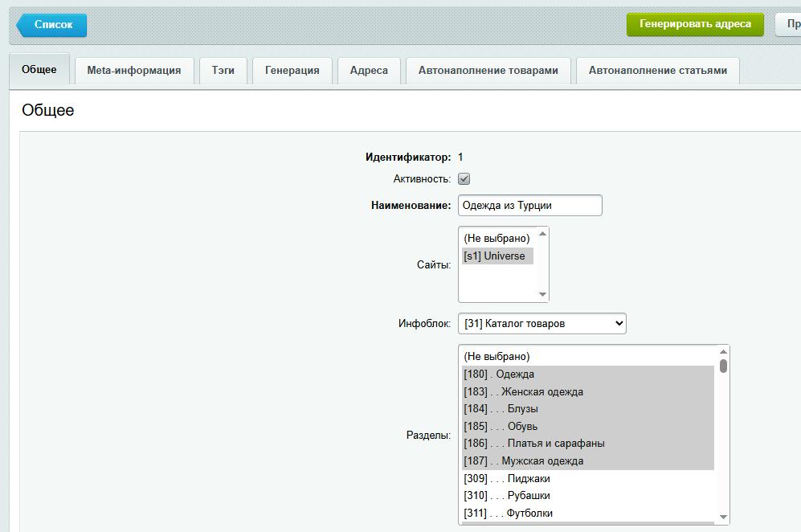Toggle the Активность checkbox

click(x=464, y=178)
